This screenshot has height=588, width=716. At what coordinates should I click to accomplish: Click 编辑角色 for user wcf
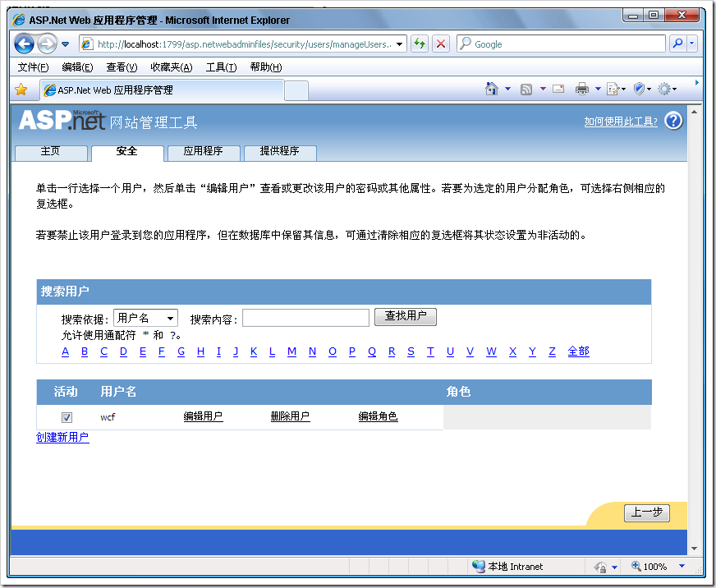point(378,416)
